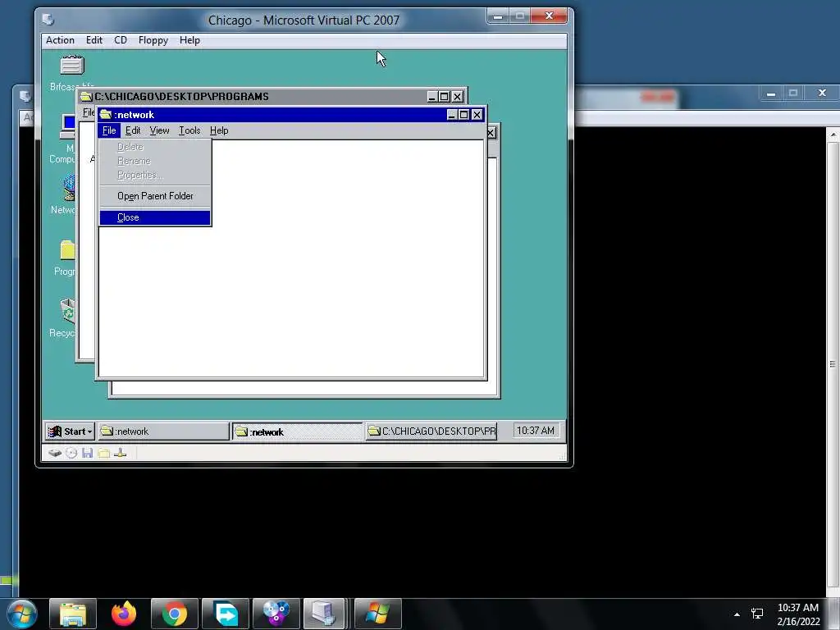The height and width of the screenshot is (630, 840).
Task: Maximize the :network window
Action: pos(464,115)
